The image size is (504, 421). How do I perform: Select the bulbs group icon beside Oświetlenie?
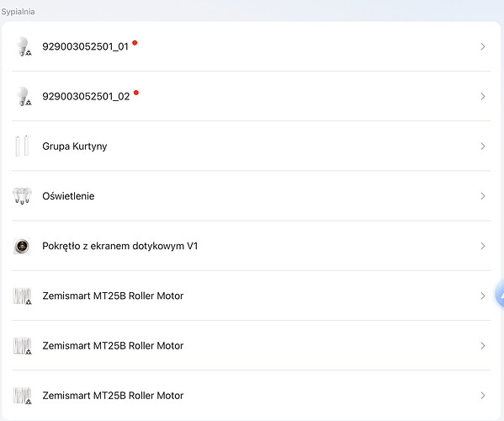pyautogui.click(x=22, y=196)
